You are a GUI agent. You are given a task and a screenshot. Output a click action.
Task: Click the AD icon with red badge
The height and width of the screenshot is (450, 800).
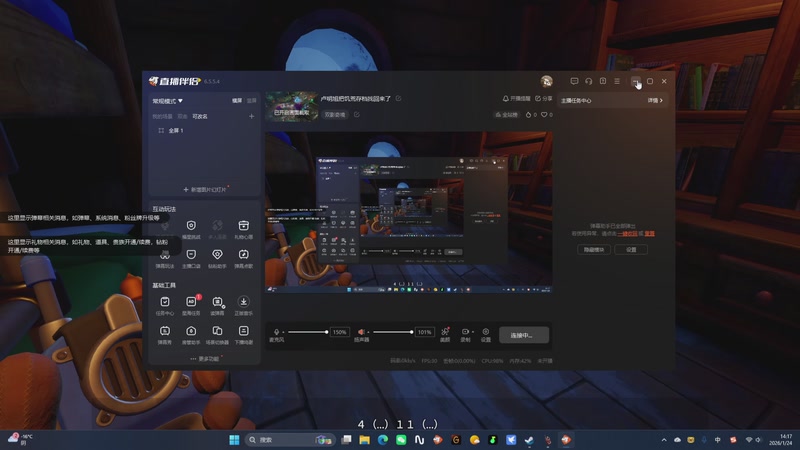(191, 302)
